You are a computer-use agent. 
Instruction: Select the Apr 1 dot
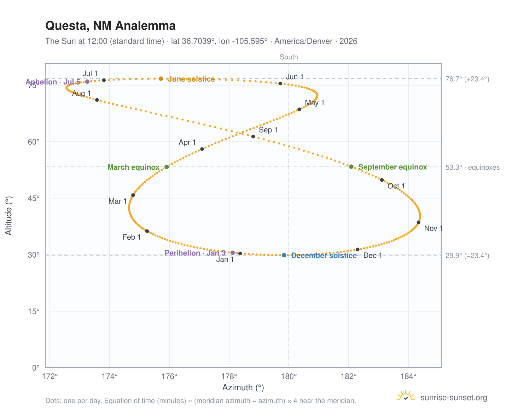[x=202, y=149]
